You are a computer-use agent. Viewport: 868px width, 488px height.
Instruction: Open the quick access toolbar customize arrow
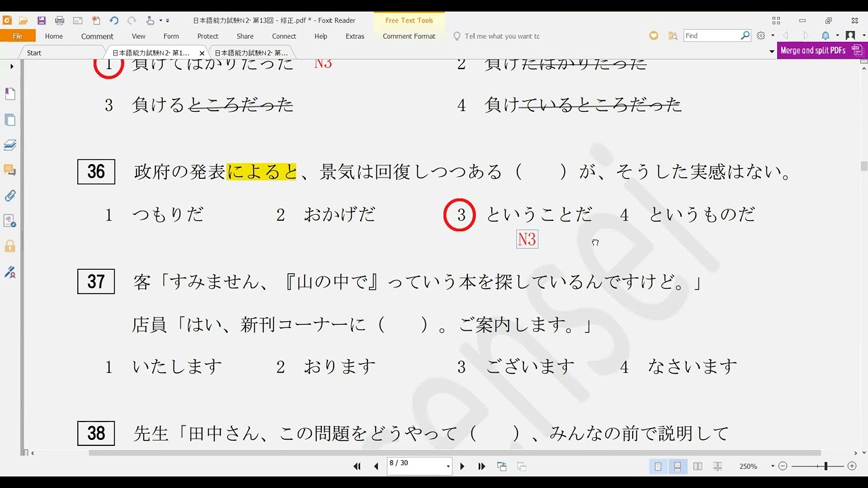[x=167, y=21]
